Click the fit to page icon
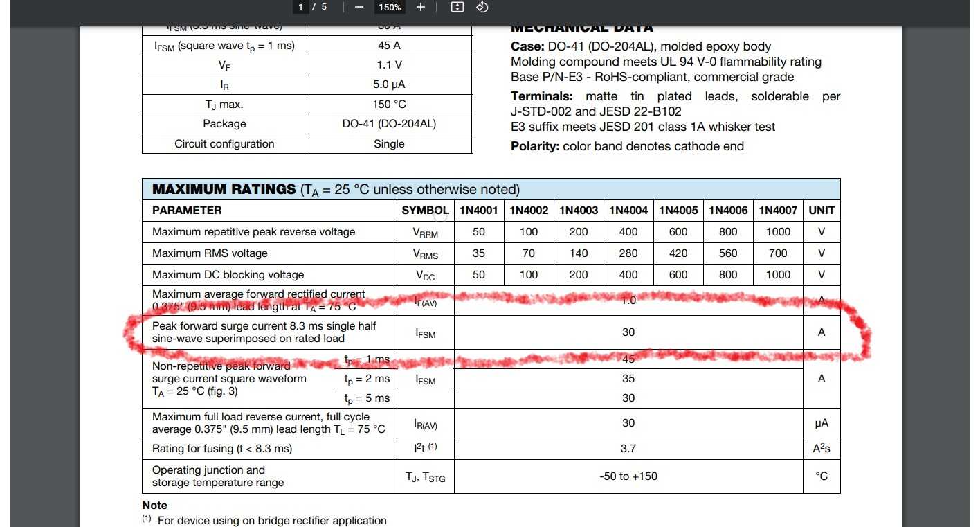The width and height of the screenshot is (980, 527). (x=457, y=7)
